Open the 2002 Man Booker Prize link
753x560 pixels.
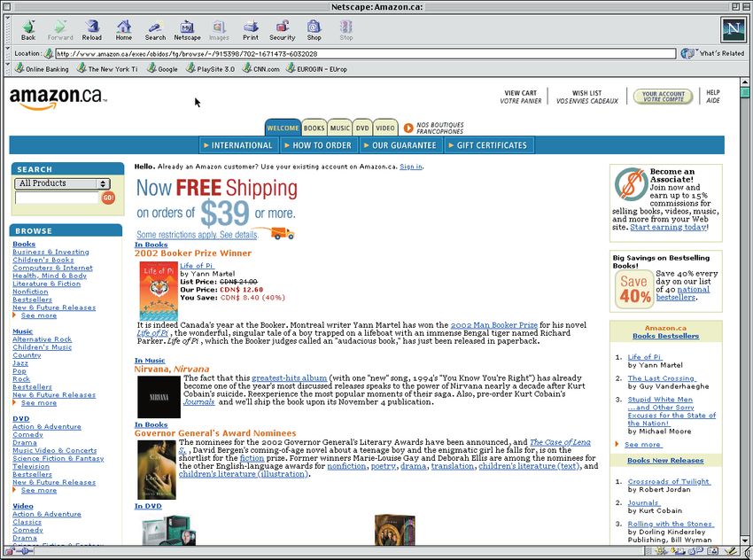pos(493,325)
